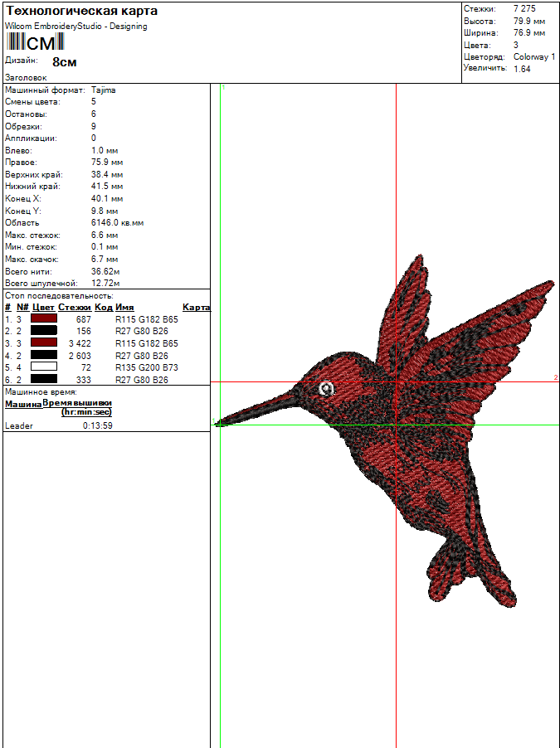Pick the black swatch with 2 603 stitches
Screen dimensions: 560x748
43,355
